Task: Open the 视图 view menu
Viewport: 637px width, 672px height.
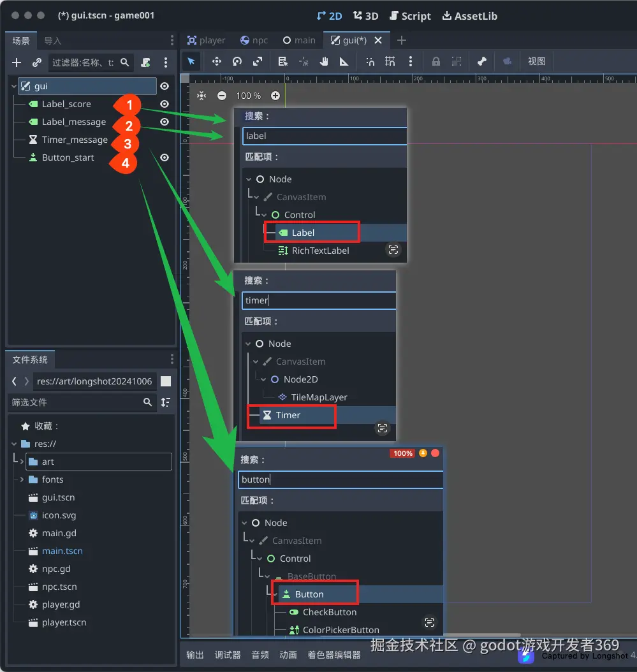Action: [x=537, y=61]
